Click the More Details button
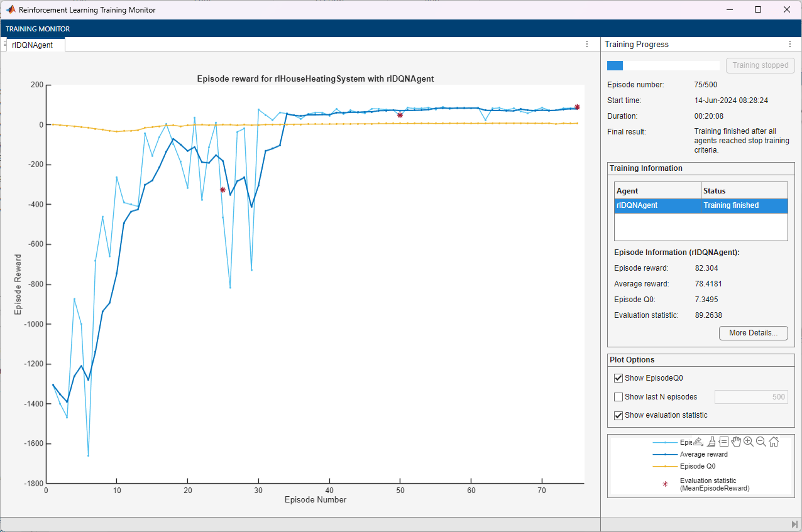The image size is (802, 532). (x=753, y=333)
